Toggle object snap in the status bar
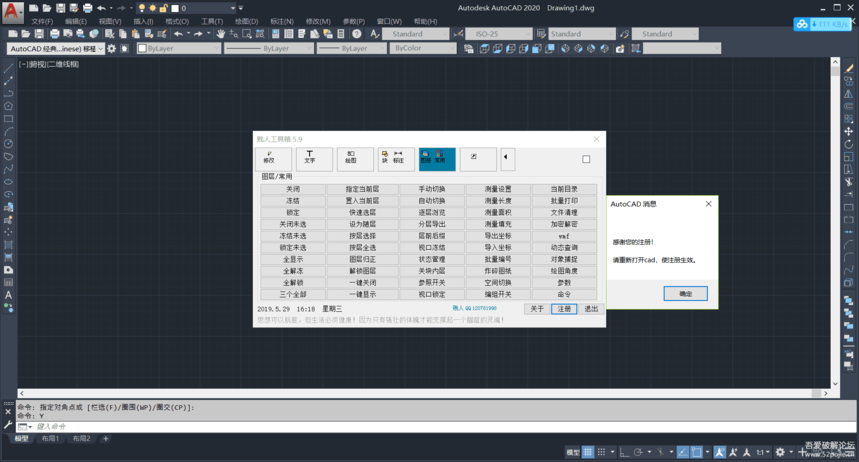The height and width of the screenshot is (462, 859). pos(696,452)
